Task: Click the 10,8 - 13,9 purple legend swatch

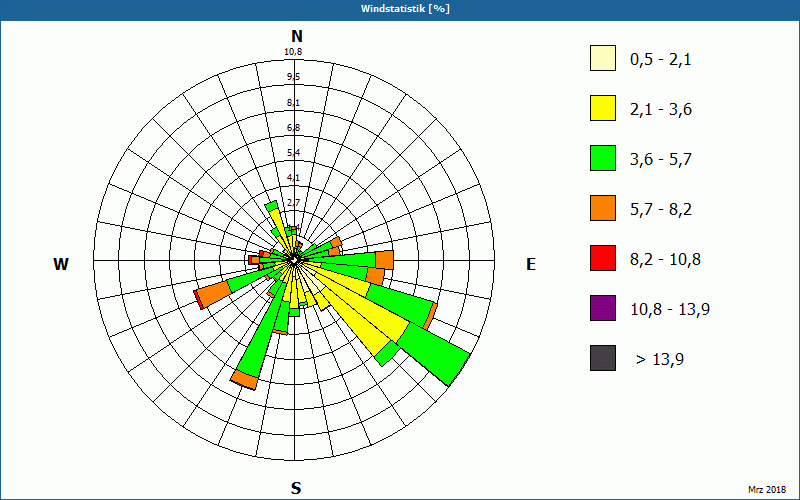Action: coord(603,308)
